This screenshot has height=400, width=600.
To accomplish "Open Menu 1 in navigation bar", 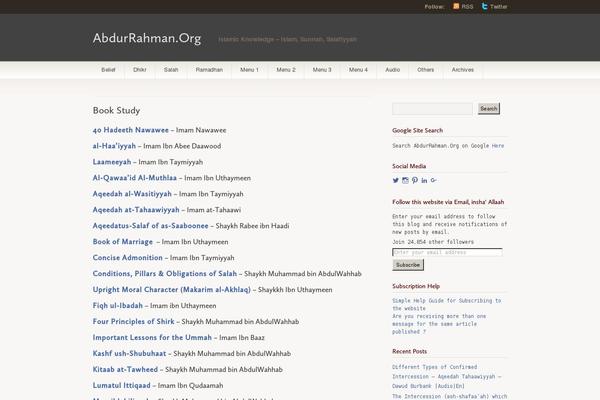I will 249,70.
